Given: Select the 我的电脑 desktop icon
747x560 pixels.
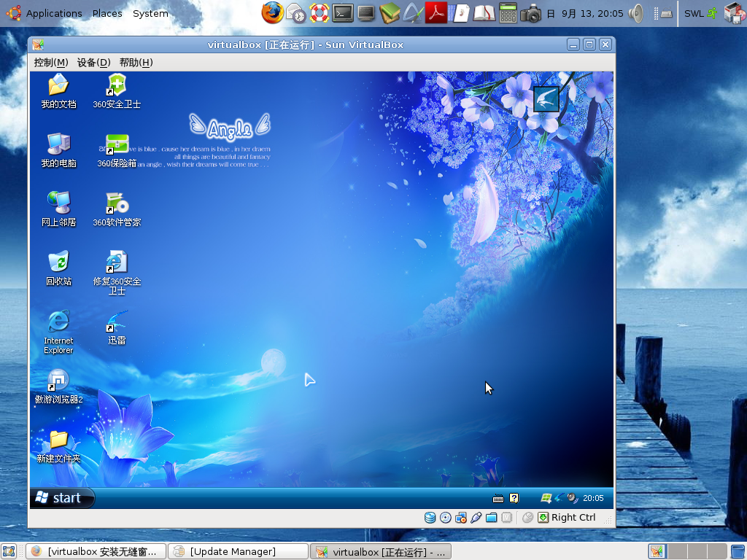Looking at the screenshot, I should [58, 150].
